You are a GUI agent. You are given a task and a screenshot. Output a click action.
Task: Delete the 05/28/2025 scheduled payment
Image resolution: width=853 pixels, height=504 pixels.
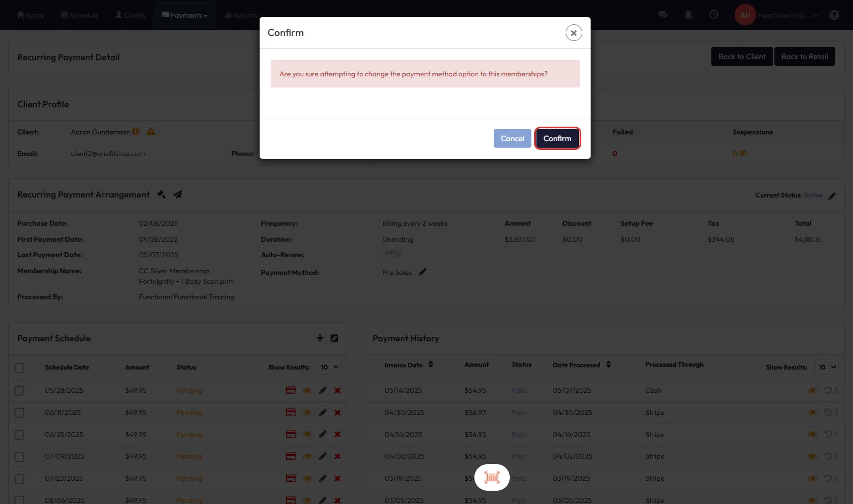pyautogui.click(x=337, y=391)
